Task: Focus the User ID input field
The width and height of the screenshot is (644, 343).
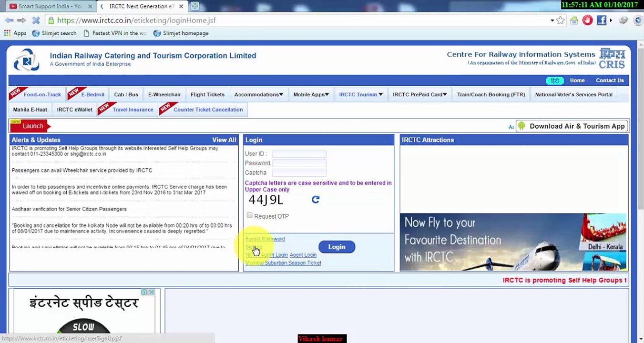Action: (x=299, y=154)
